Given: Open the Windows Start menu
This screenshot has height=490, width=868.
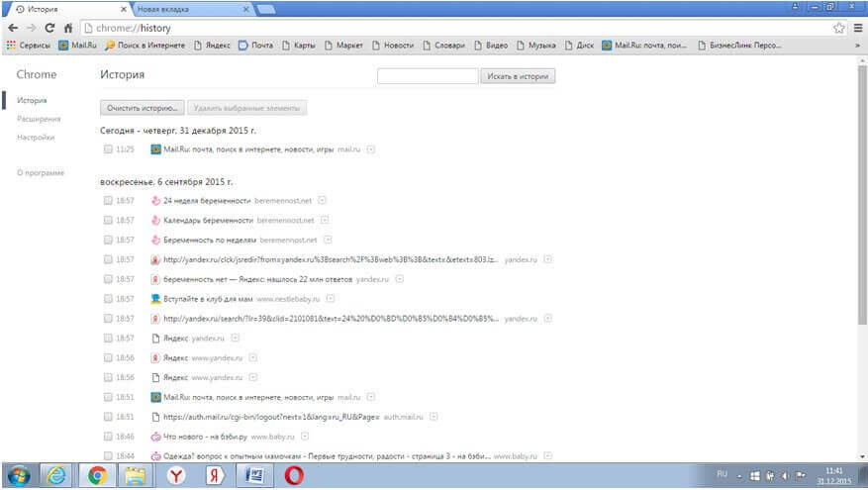Looking at the screenshot, I should 19,475.
